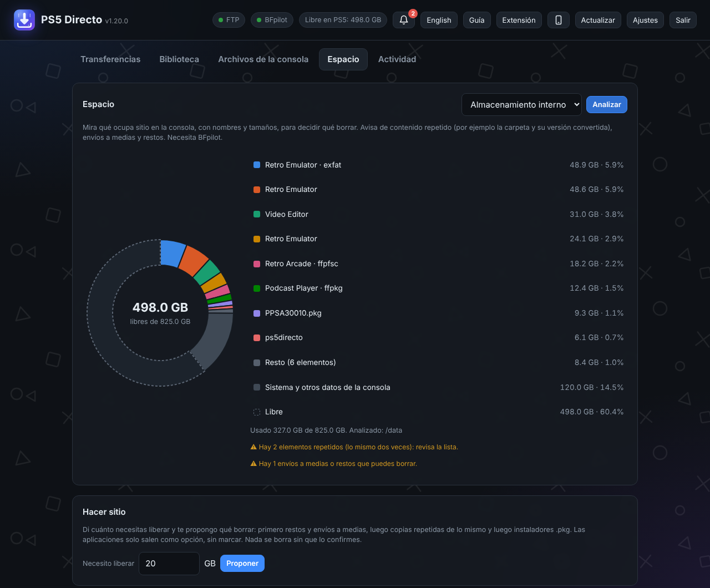Click the Usado 327.0 GB summary line
710x588 pixels.
326,430
